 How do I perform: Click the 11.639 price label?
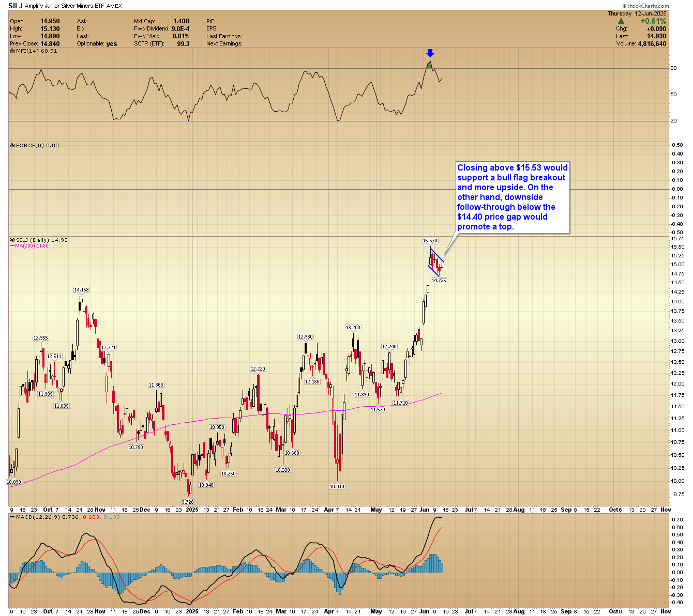[62, 406]
